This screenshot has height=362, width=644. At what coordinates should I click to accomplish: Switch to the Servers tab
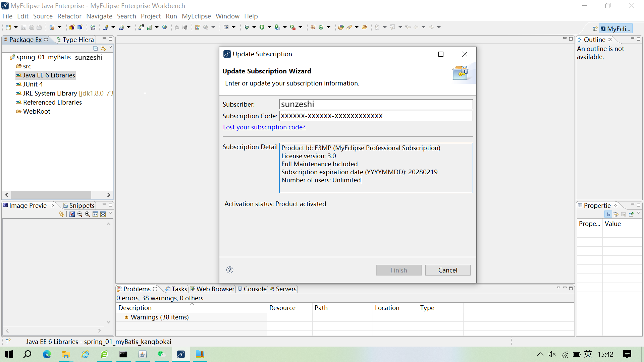[x=283, y=289]
